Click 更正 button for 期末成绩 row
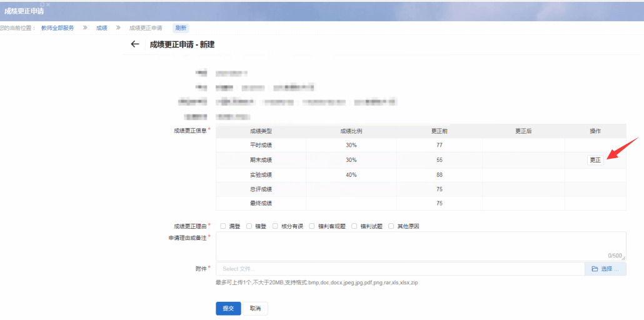Viewport: 644px width, 320px height. [595, 160]
